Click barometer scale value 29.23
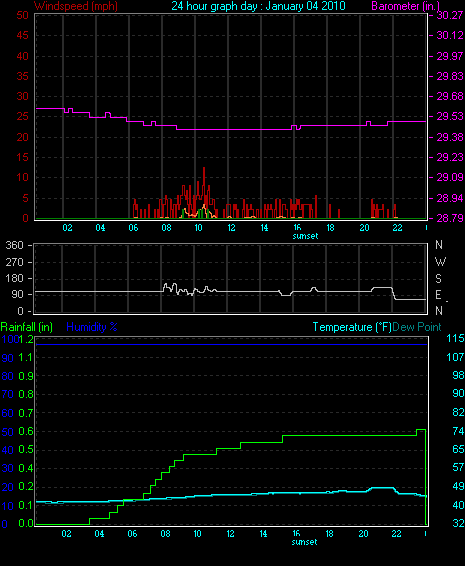 tap(450, 157)
